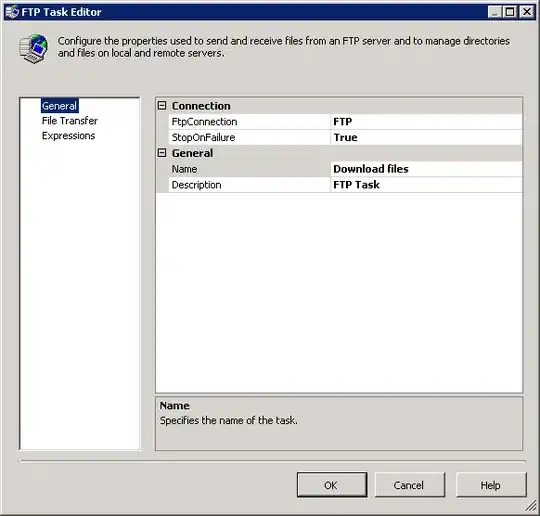Click the FTP Task Editor title bar icon

12,12
